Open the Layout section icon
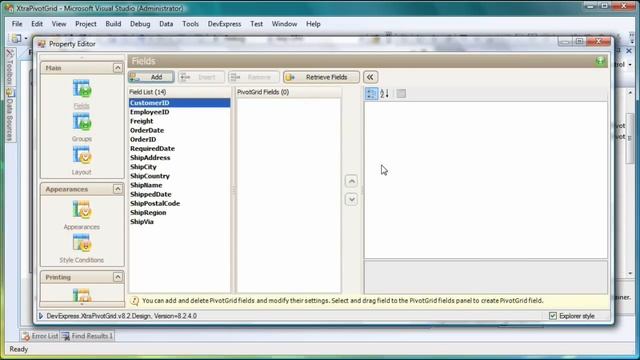This screenshot has width=640, height=360. 82,156
